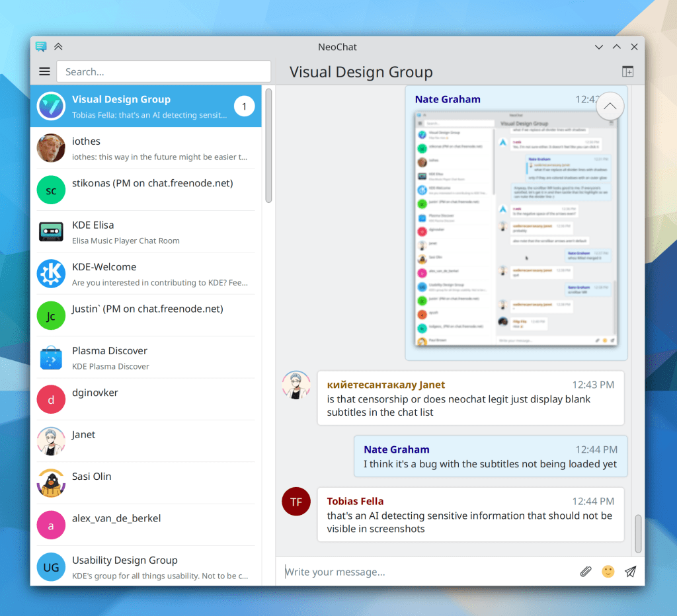Send the message with paper plane icon
This screenshot has width=677, height=616.
pyautogui.click(x=631, y=572)
